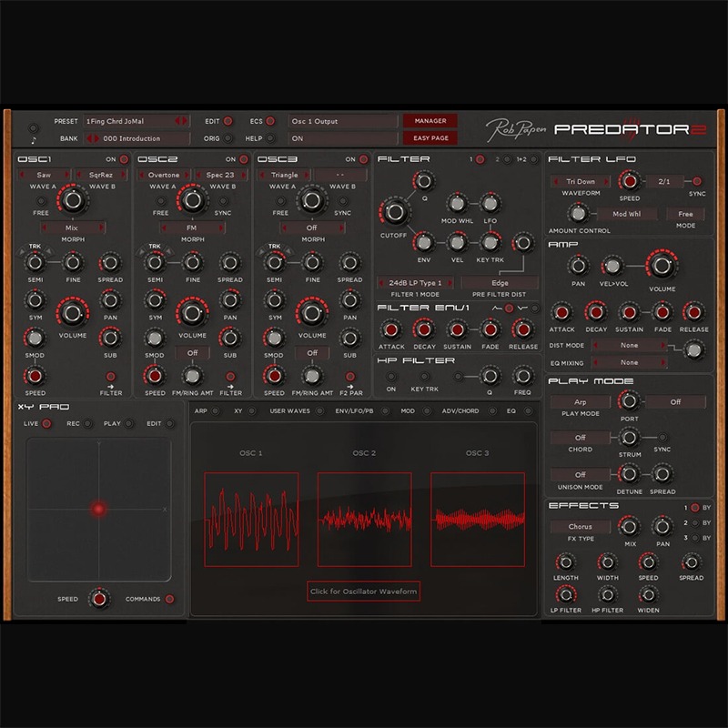Click the bank field 000 Introduction
This screenshot has width=728, height=728.
[137, 138]
